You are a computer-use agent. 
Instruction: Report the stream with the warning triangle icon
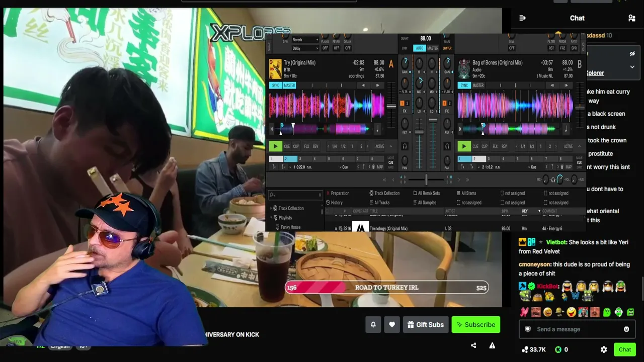click(492, 345)
